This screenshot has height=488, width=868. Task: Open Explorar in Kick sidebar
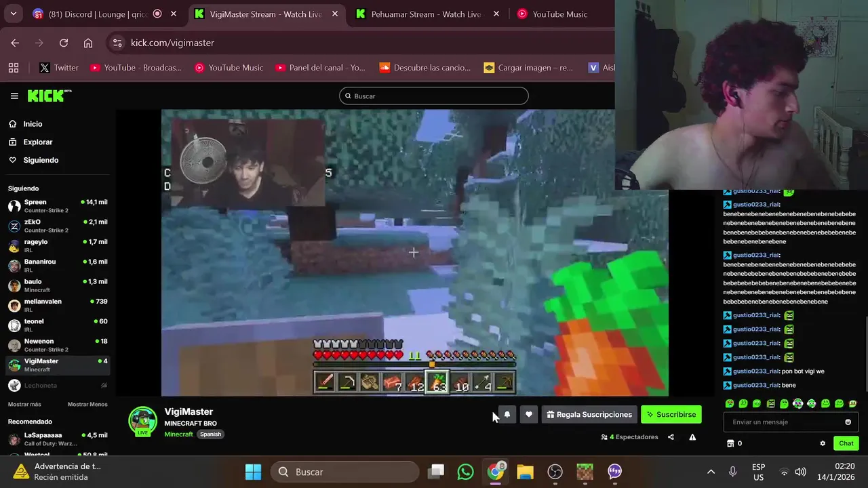(x=30, y=142)
